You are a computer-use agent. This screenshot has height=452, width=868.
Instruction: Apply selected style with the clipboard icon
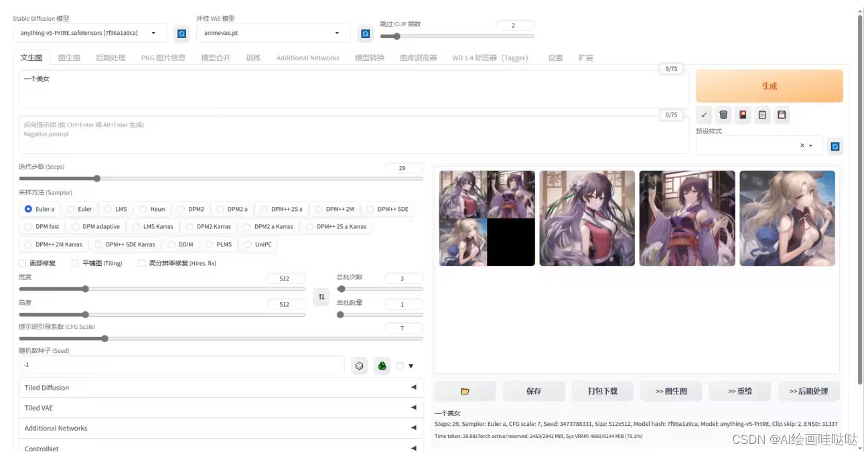coord(762,115)
